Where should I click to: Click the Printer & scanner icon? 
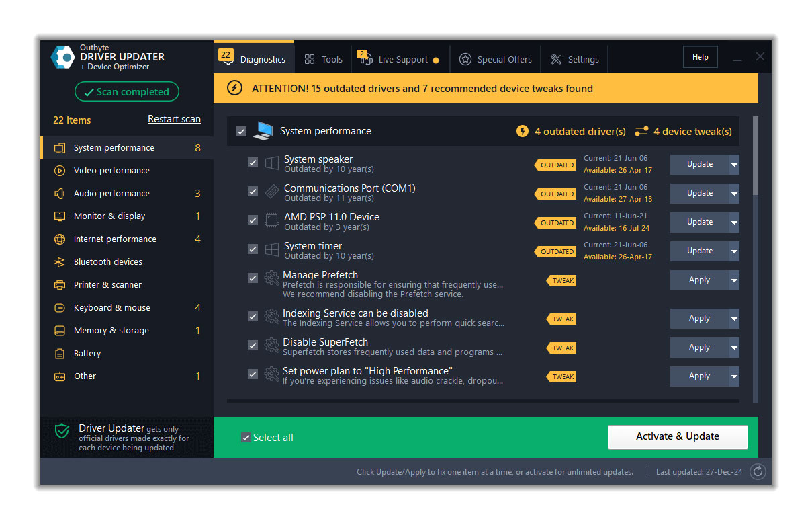(60, 285)
